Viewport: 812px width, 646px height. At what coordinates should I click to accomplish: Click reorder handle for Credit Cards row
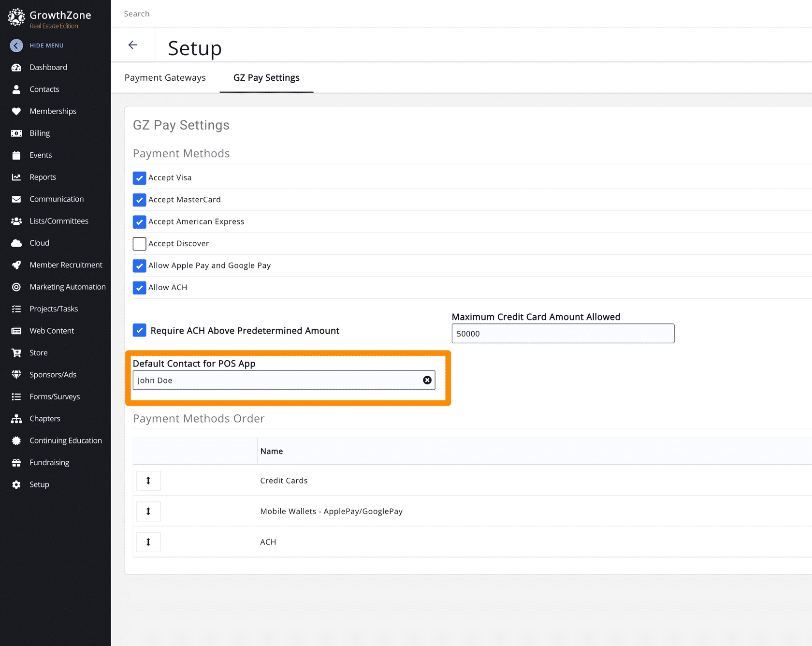(148, 481)
